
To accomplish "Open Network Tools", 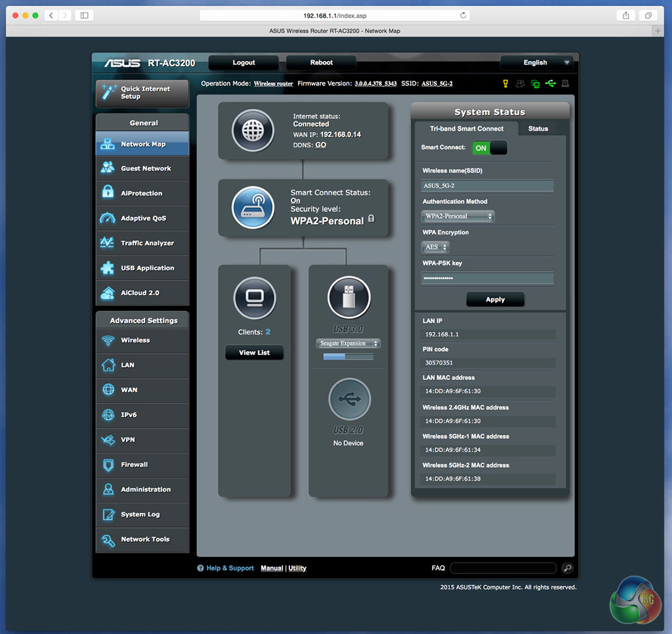I will [x=142, y=539].
